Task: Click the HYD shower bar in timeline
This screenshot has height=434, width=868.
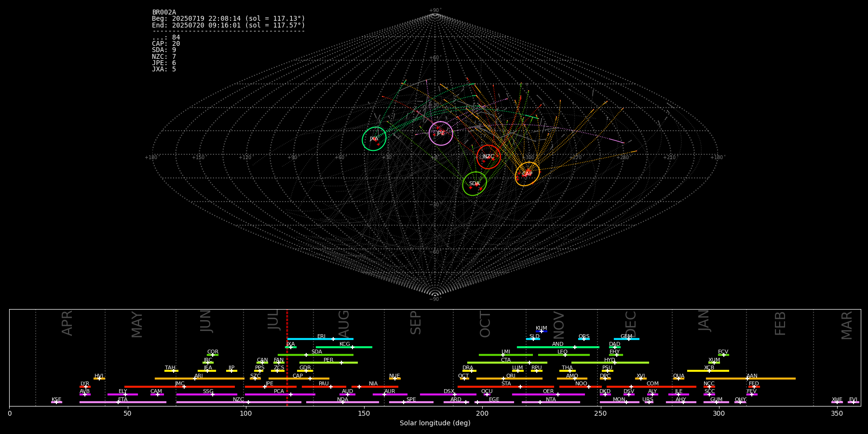Action: click(610, 363)
